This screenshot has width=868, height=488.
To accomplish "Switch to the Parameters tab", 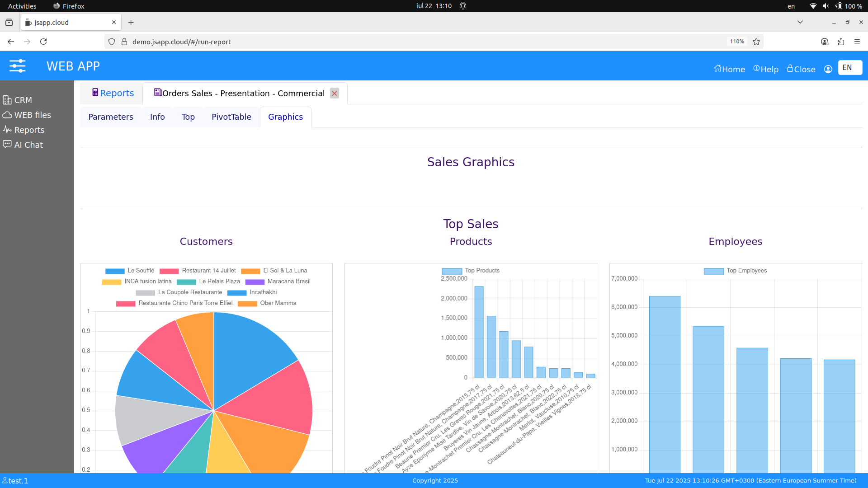I will 111,117.
